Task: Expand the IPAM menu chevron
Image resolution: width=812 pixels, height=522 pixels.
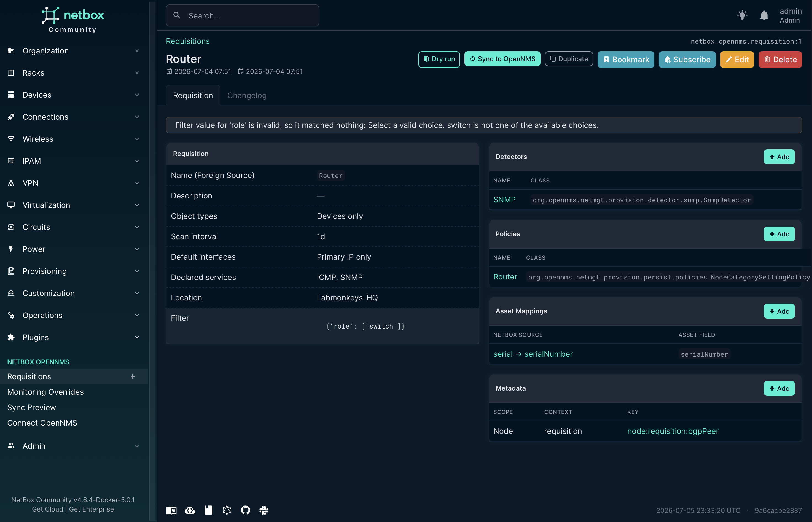Action: (137, 161)
